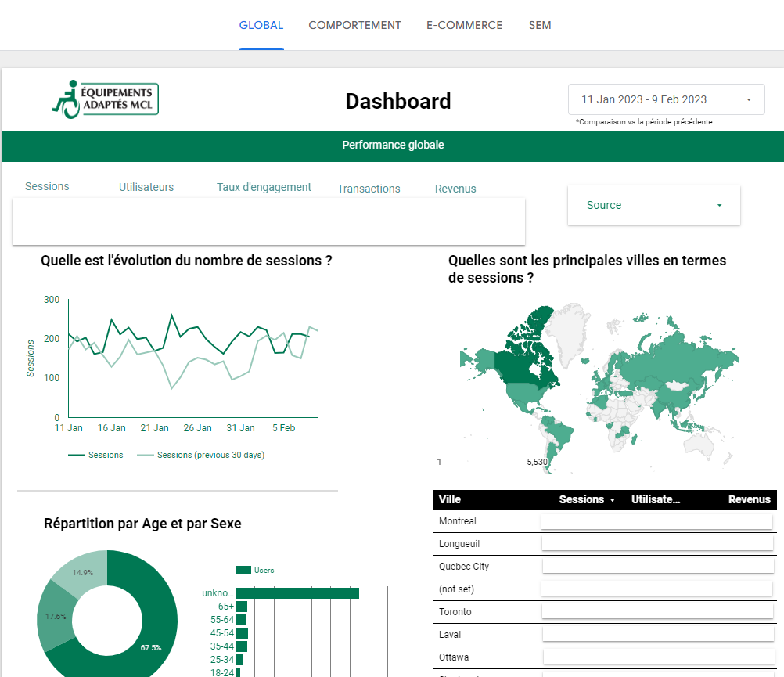This screenshot has height=677, width=784.
Task: Click the Revenus column header
Action: [749, 499]
